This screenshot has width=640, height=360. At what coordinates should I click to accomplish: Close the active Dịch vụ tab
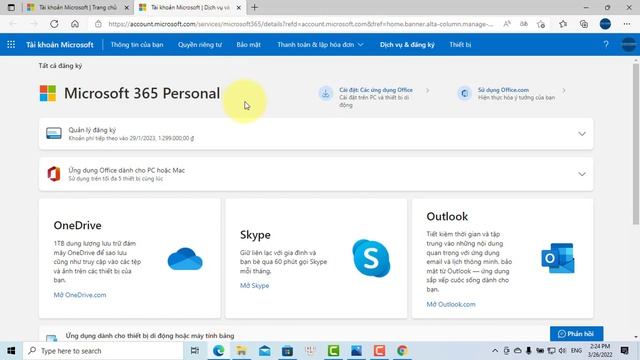click(239, 7)
